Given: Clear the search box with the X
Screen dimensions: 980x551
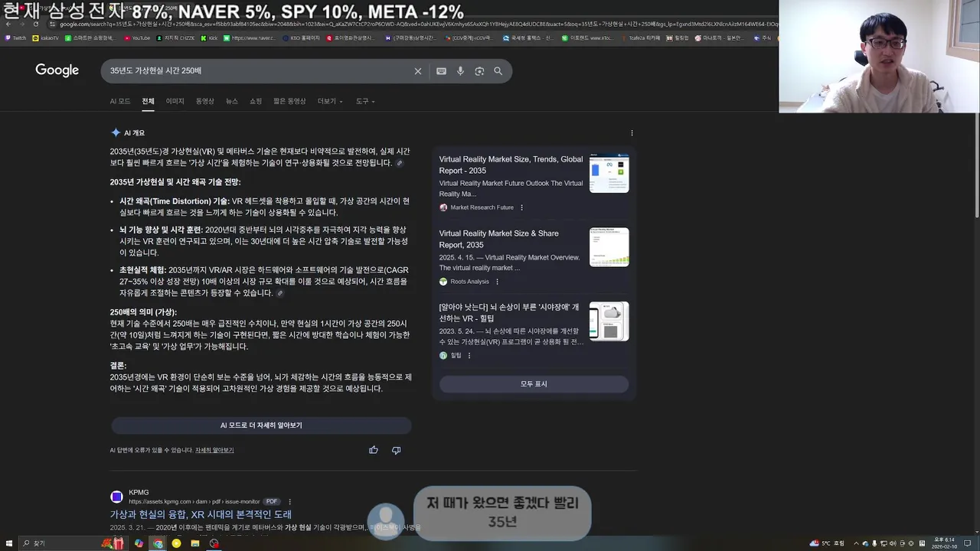Looking at the screenshot, I should (x=418, y=71).
